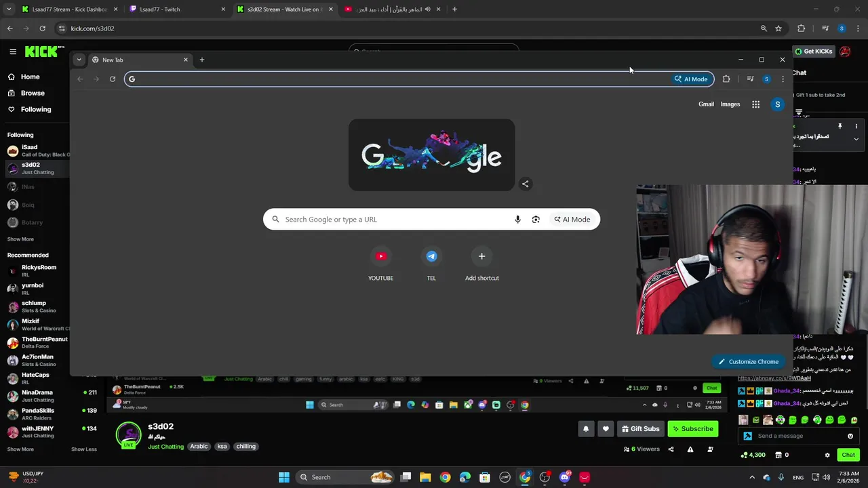Show hidden system tray icons

click(x=751, y=477)
